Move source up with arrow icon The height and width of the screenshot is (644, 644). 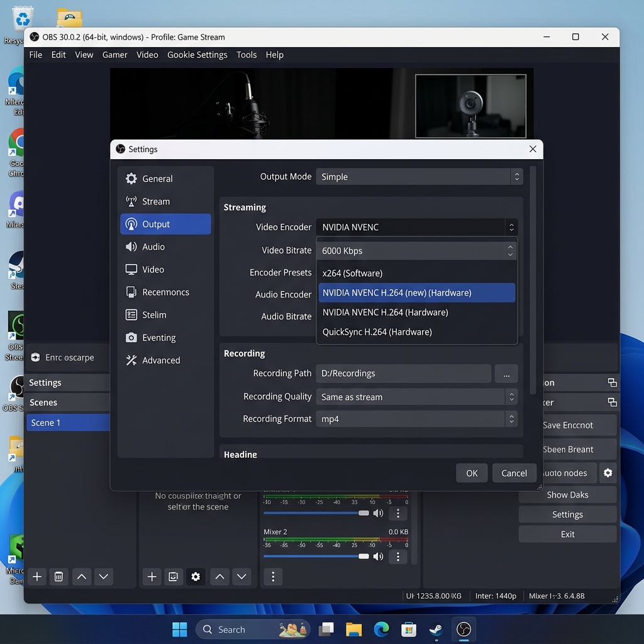pos(219,577)
